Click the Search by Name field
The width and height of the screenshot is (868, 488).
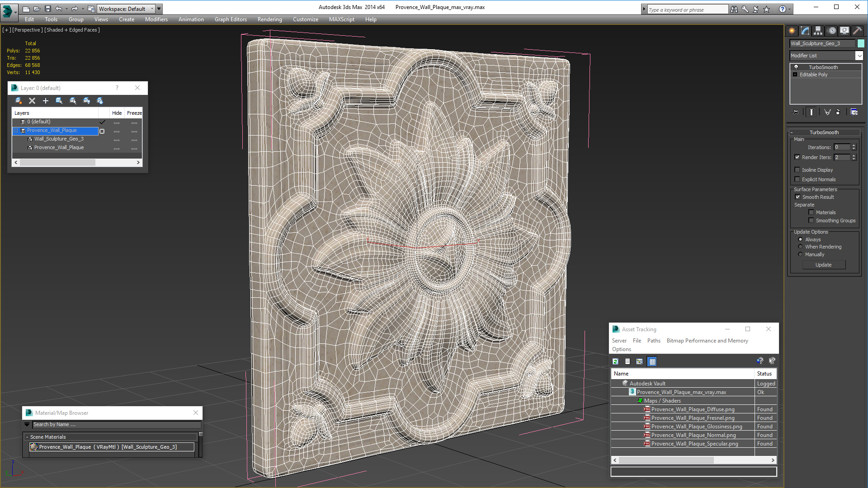point(117,424)
